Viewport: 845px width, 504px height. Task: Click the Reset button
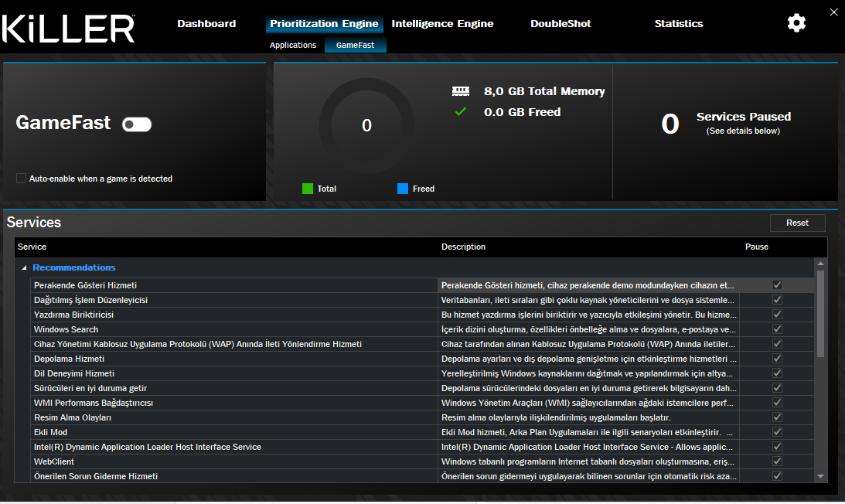click(797, 223)
